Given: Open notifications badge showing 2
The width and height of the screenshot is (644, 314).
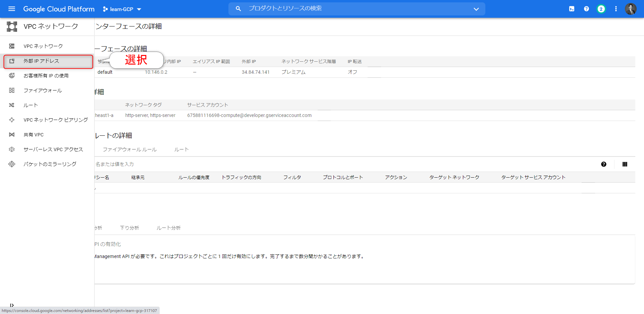Looking at the screenshot, I should click(x=601, y=9).
